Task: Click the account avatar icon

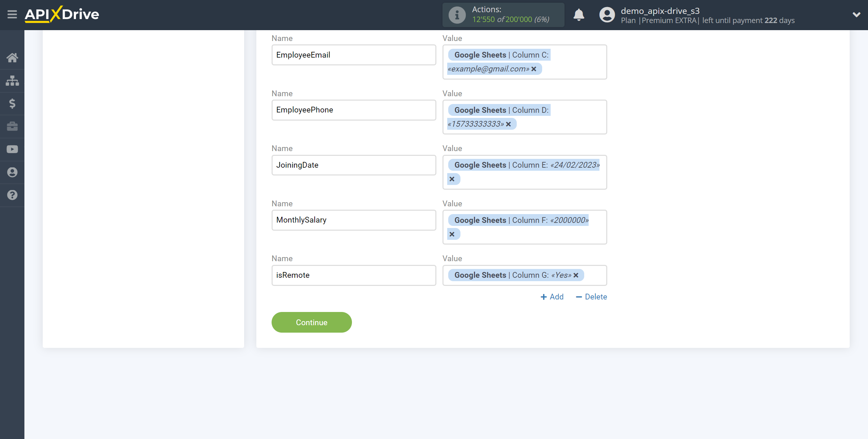Action: [607, 15]
